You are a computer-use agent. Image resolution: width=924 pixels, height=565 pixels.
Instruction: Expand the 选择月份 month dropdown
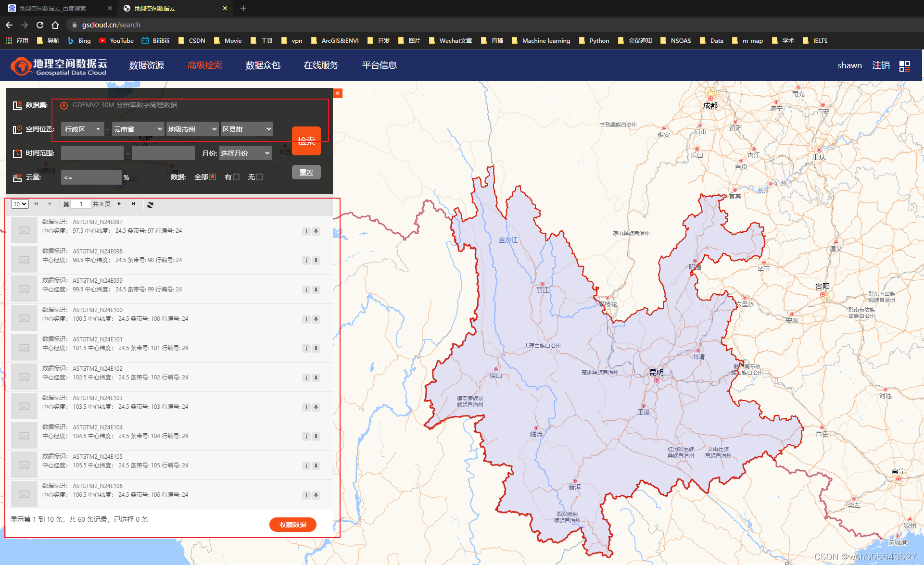pyautogui.click(x=245, y=153)
